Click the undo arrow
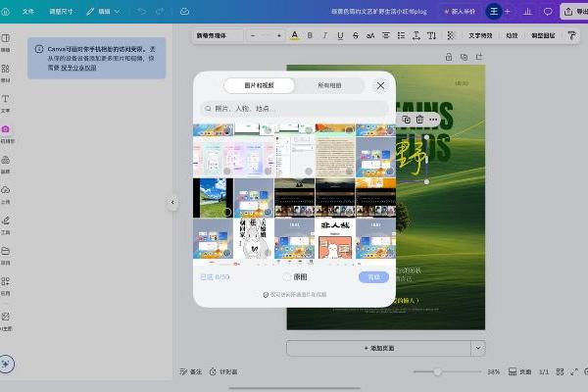The width and height of the screenshot is (588, 392). (x=142, y=12)
